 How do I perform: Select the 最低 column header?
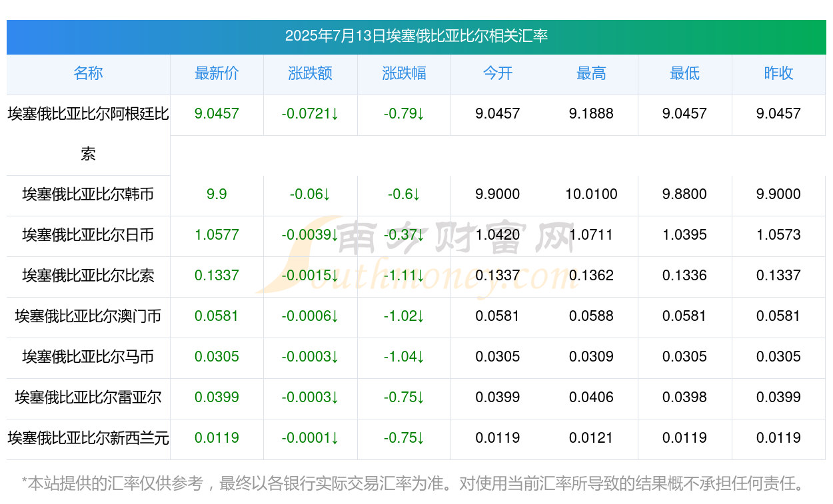[x=684, y=73]
